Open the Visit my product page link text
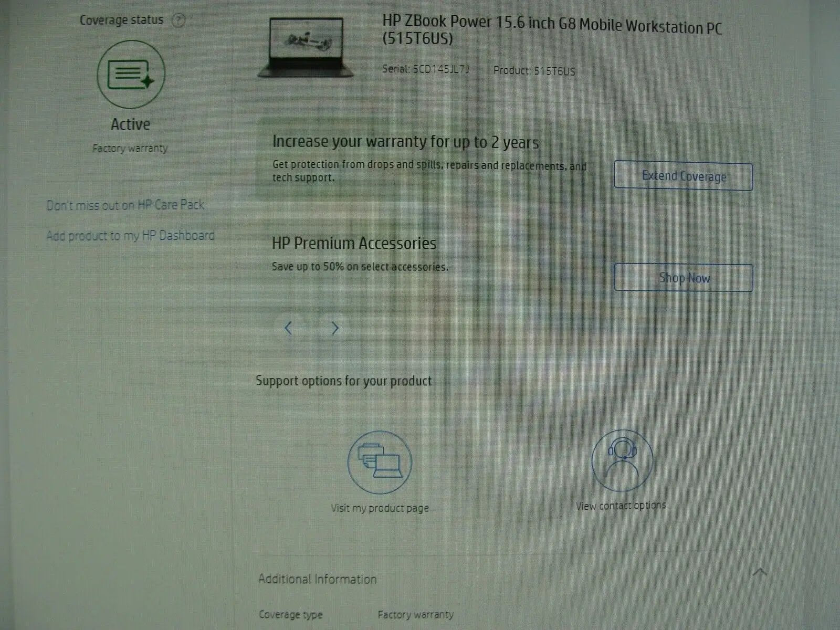 coord(380,508)
